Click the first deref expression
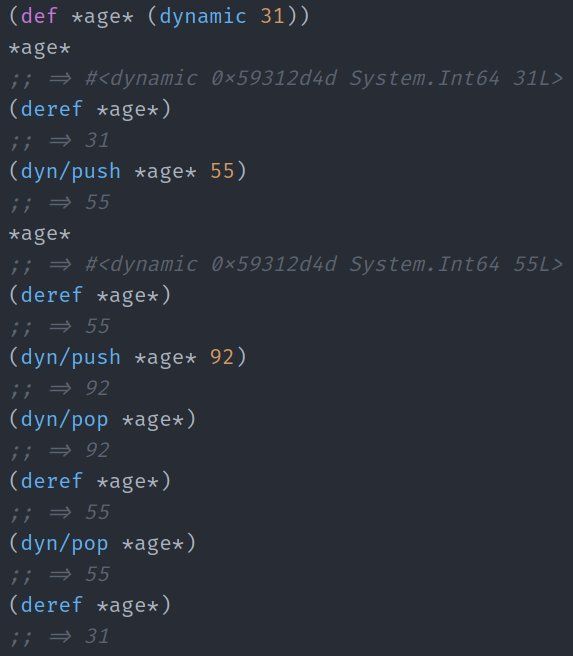Screen dimensions: 573x656 click(90, 109)
